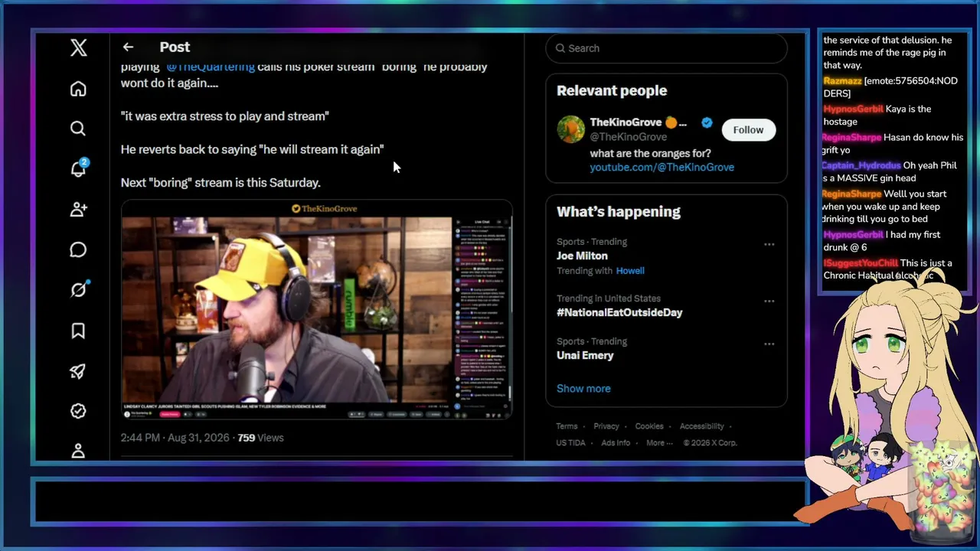Click the 759 Views count
The height and width of the screenshot is (551, 980).
point(260,438)
